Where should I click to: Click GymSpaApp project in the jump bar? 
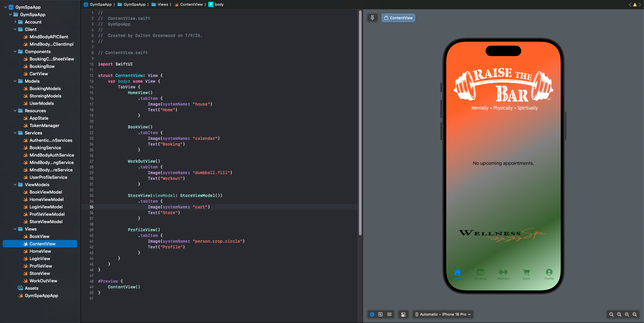click(98, 4)
